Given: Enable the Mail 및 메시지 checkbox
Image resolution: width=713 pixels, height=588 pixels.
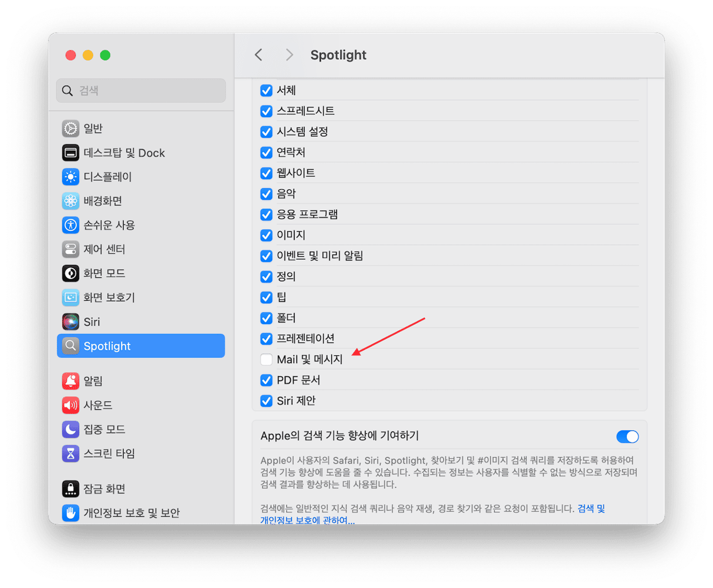Looking at the screenshot, I should tap(266, 359).
